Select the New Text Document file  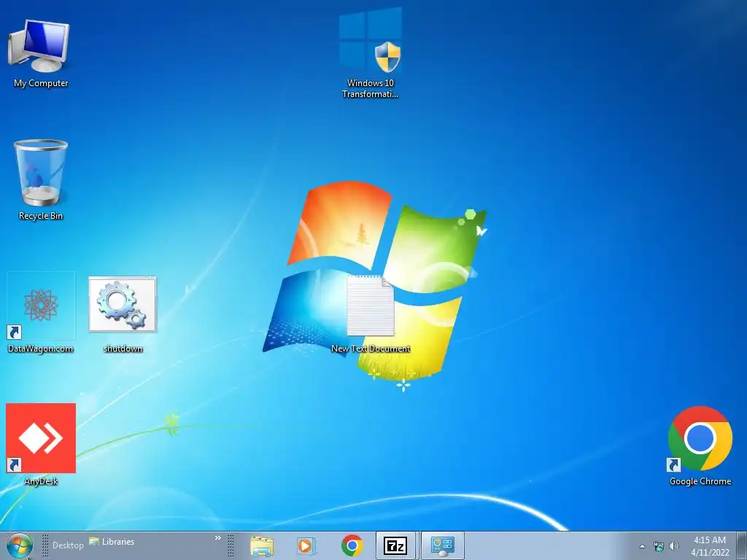(370, 306)
